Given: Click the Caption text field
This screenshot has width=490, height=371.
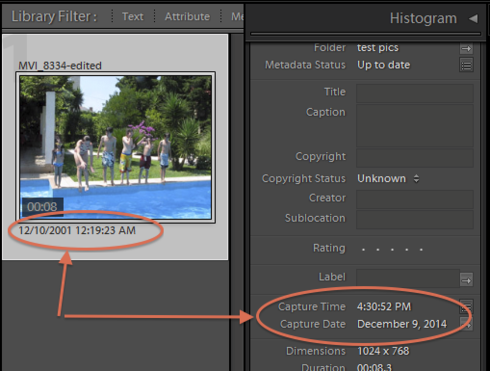Looking at the screenshot, I should 415,126.
